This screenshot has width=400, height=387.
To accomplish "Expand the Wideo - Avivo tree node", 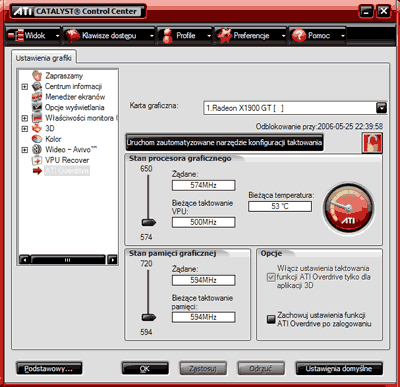I will click(25, 150).
